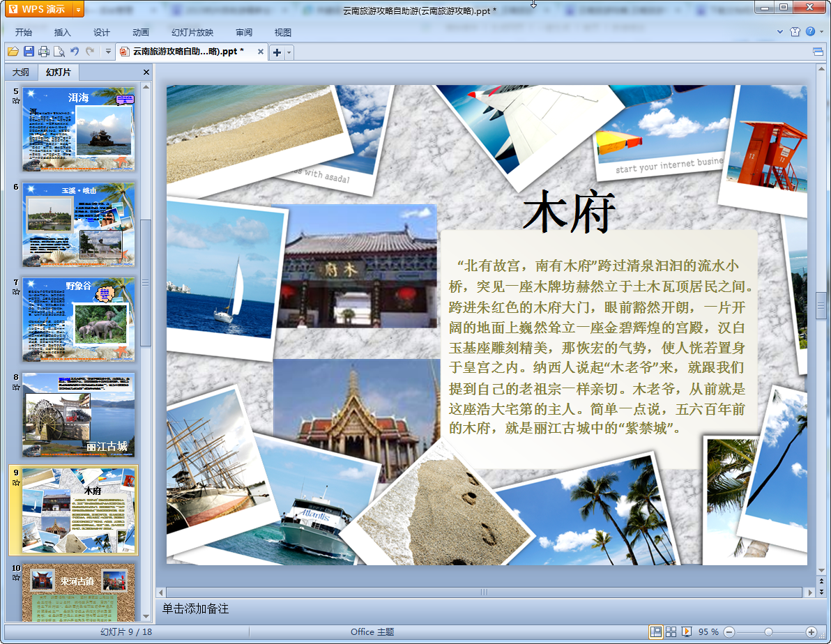Select slide 9 木府 thumbnail

pos(79,510)
